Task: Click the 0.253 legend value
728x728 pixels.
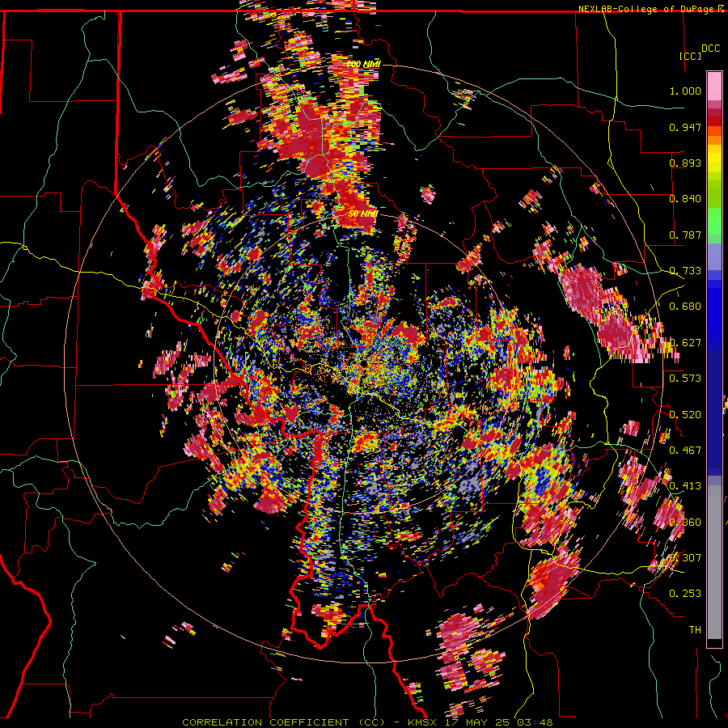Action: pyautogui.click(x=685, y=594)
